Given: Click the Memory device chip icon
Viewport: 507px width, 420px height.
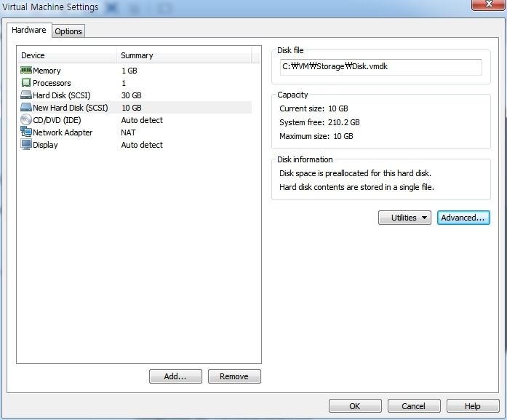Looking at the screenshot, I should click(x=26, y=70).
